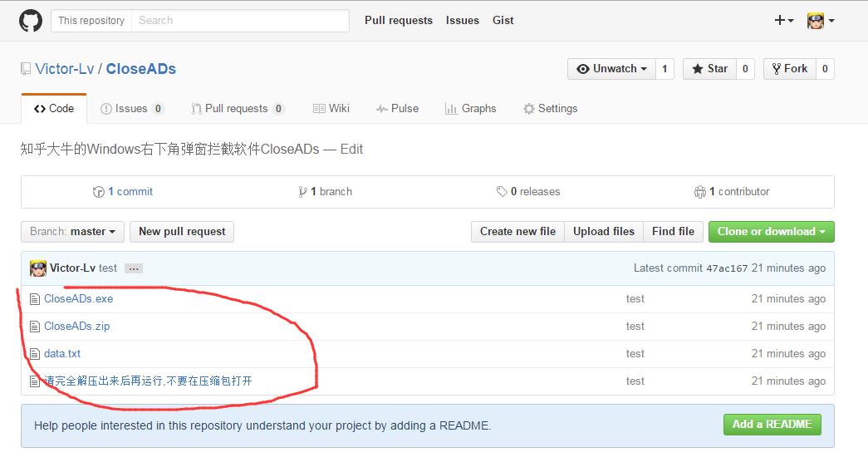Open the Clone or download dropdown
The width and height of the screenshot is (868, 462).
[771, 232]
